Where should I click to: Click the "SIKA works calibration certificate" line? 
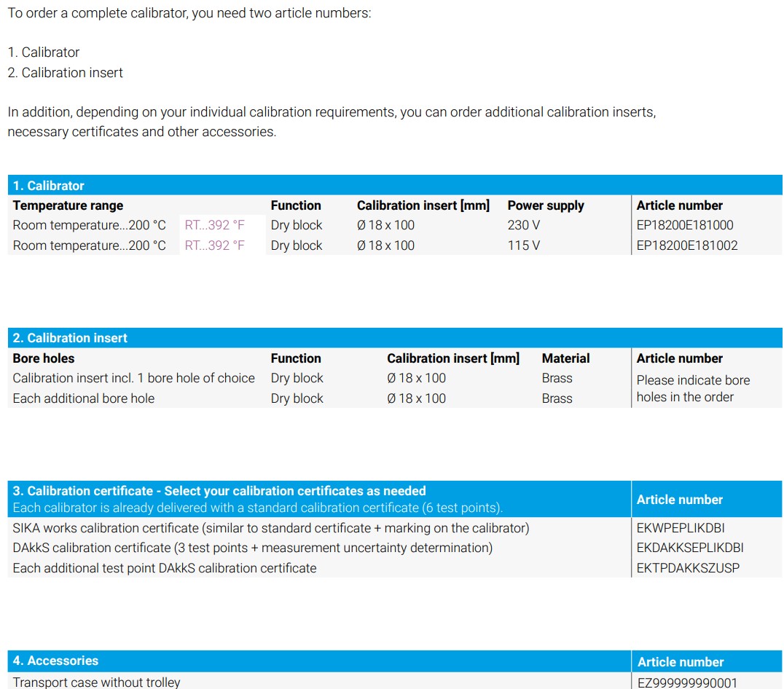coord(270,528)
